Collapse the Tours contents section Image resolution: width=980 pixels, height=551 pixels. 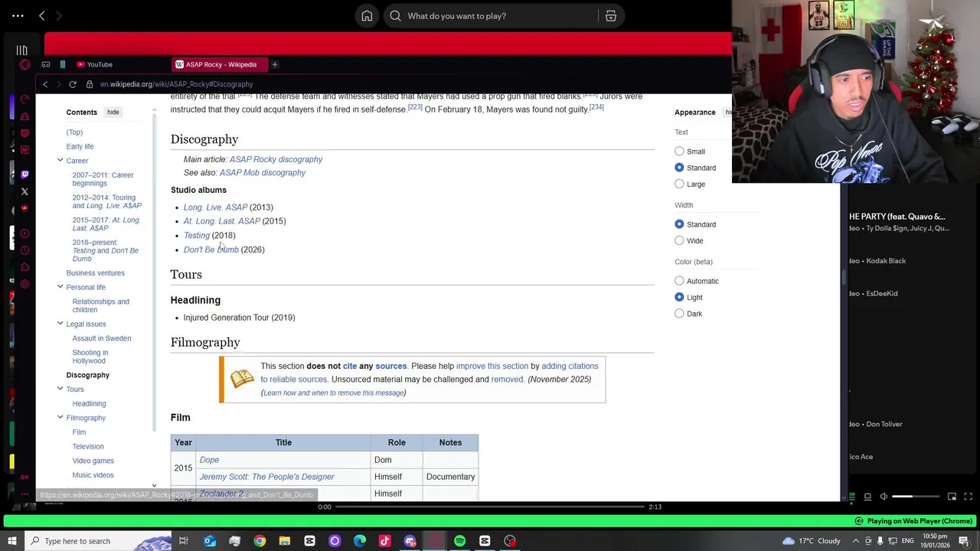pyautogui.click(x=60, y=389)
